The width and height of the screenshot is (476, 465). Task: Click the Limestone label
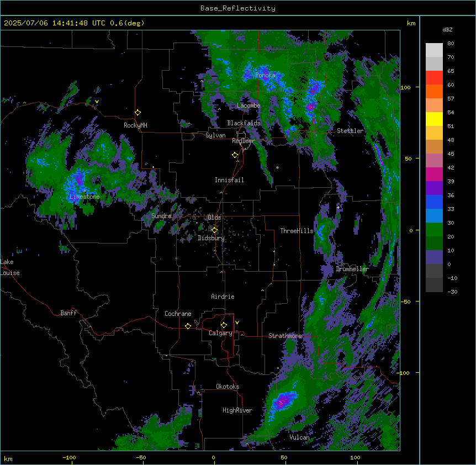click(x=84, y=197)
